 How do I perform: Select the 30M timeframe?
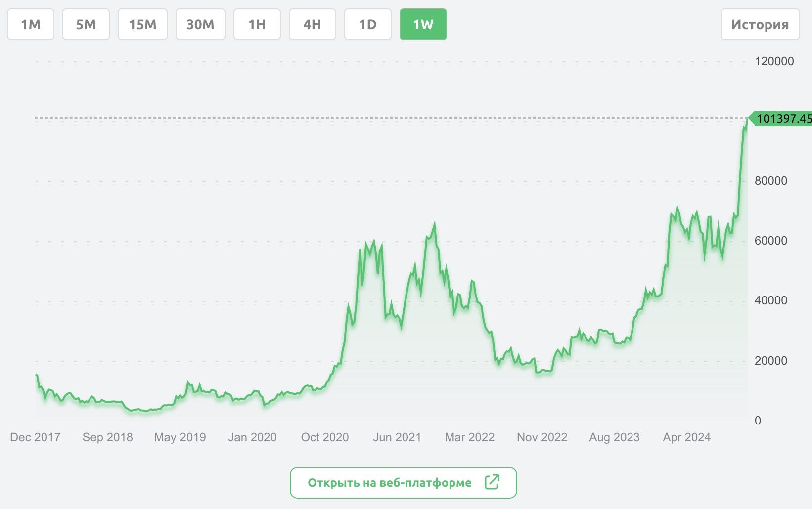point(200,24)
